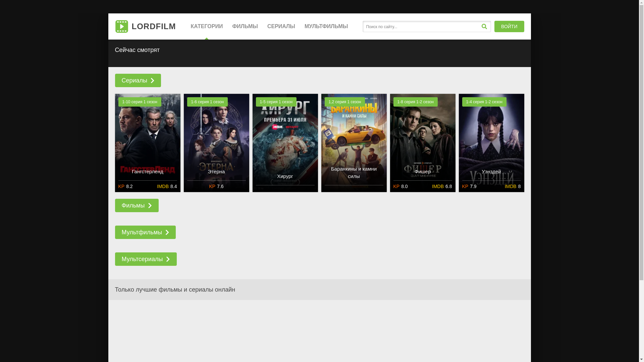Click the '1,2 серия 1 сезон' badge
This screenshot has height=362, width=644.
tap(345, 102)
